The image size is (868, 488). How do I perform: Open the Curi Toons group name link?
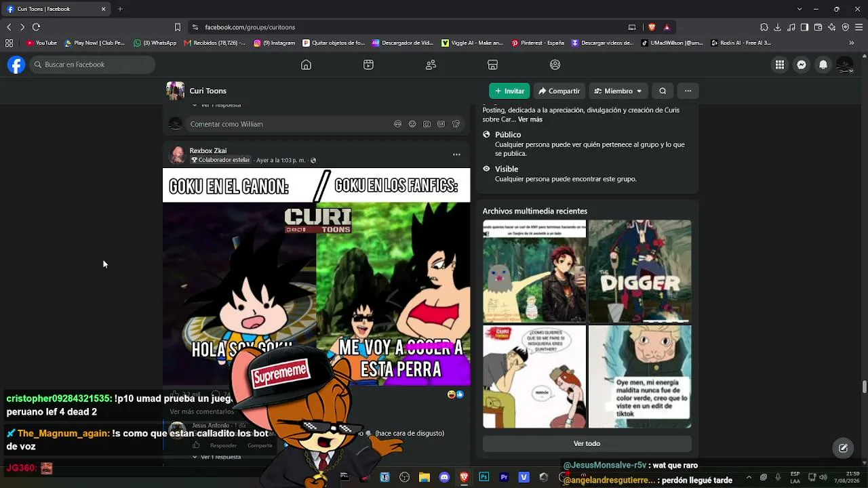coord(208,91)
